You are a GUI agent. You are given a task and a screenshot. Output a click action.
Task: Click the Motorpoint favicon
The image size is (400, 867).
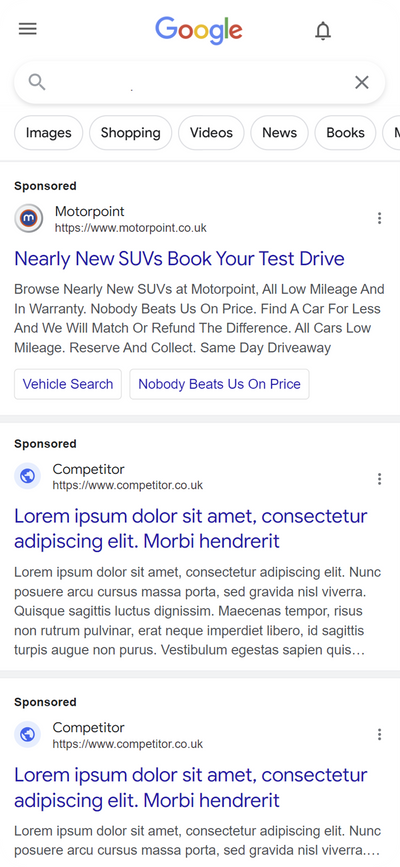pos(28,218)
